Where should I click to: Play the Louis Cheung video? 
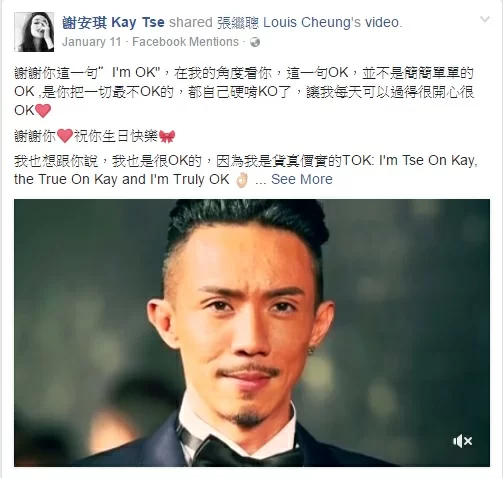tap(252, 333)
